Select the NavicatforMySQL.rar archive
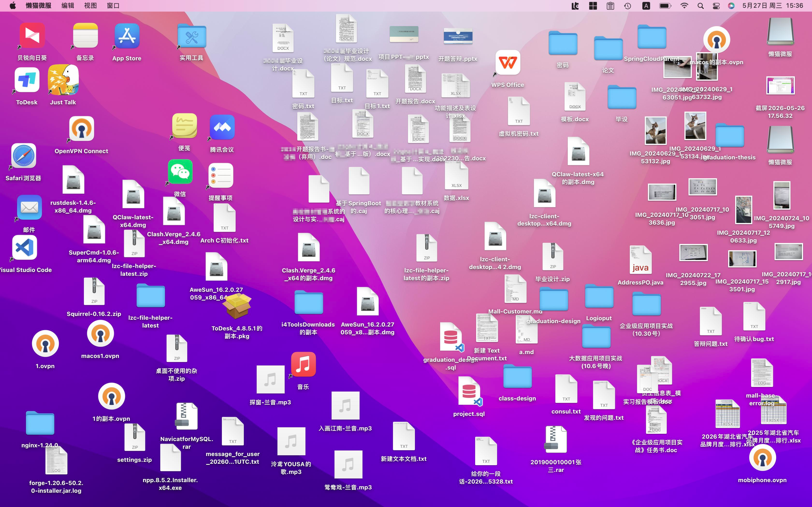812x507 pixels. tap(187, 416)
